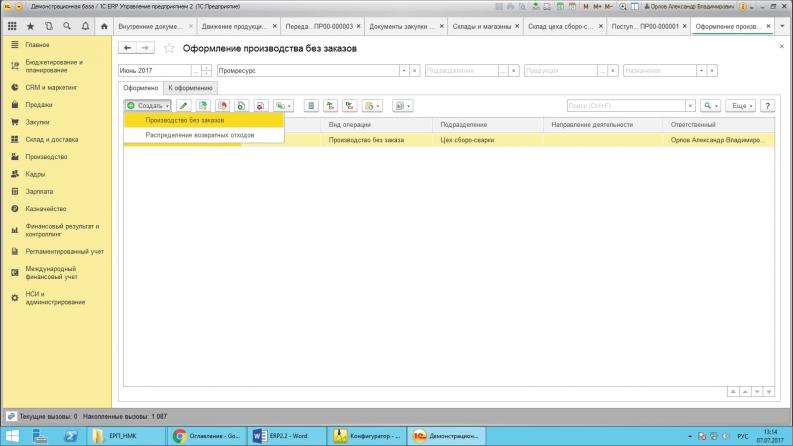The width and height of the screenshot is (793, 446).
Task: Click the help question mark button
Action: [768, 105]
